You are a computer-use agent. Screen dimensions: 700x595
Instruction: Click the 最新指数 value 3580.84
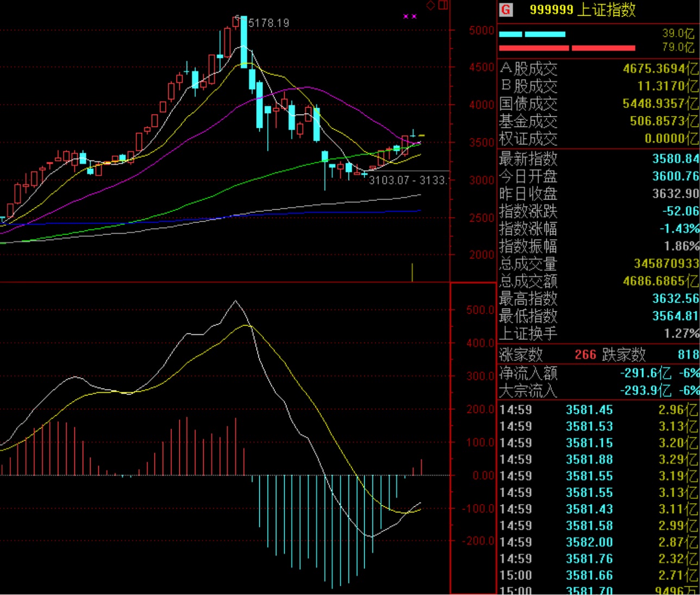pyautogui.click(x=676, y=159)
